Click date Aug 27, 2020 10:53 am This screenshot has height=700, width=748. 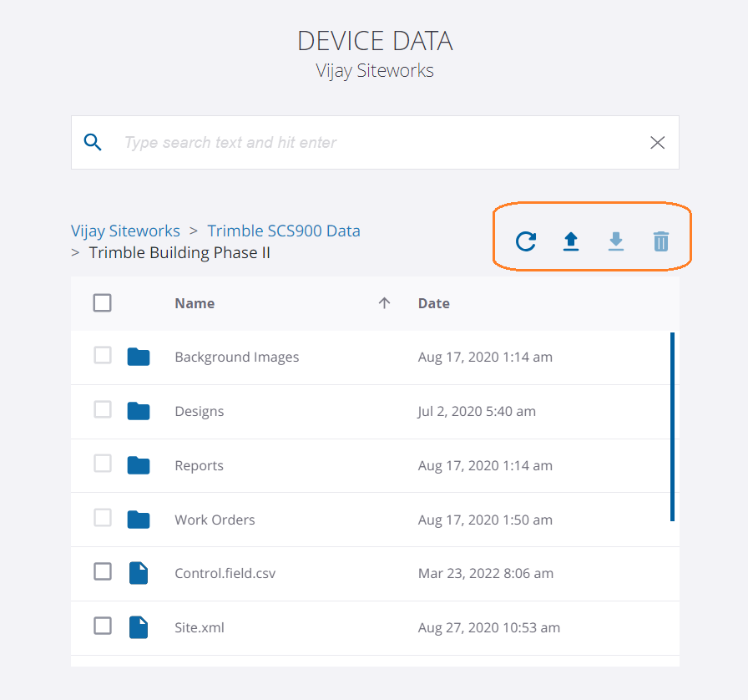point(489,627)
